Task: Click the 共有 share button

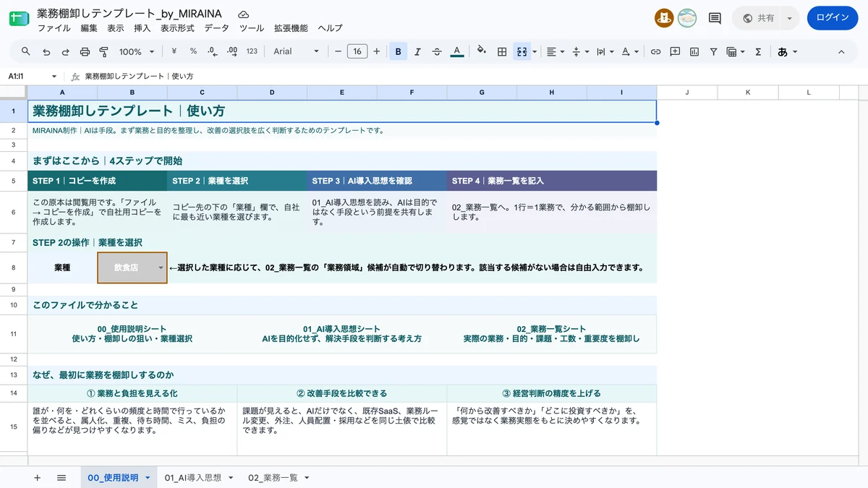Action: (x=759, y=18)
